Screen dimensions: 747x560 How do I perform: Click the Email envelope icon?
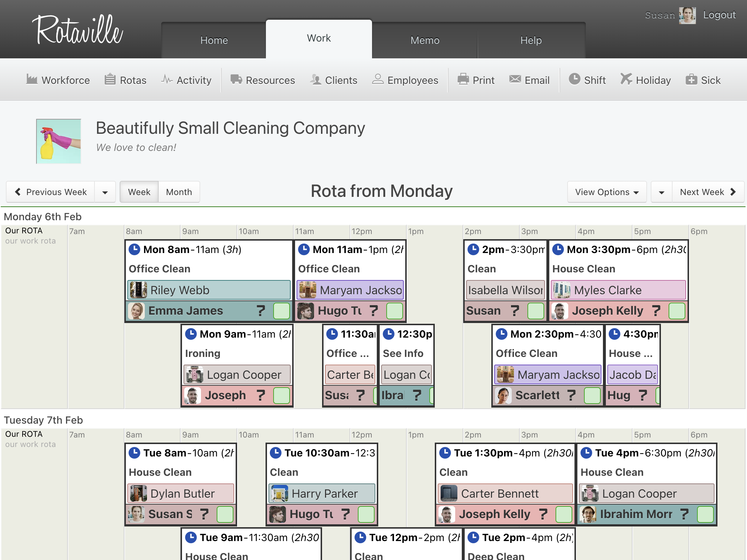pos(515,79)
